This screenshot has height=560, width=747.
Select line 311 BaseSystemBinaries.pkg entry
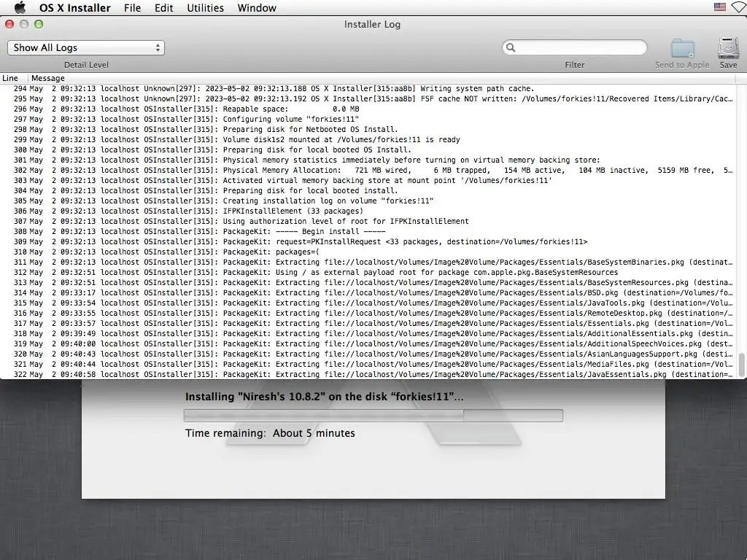[368, 262]
